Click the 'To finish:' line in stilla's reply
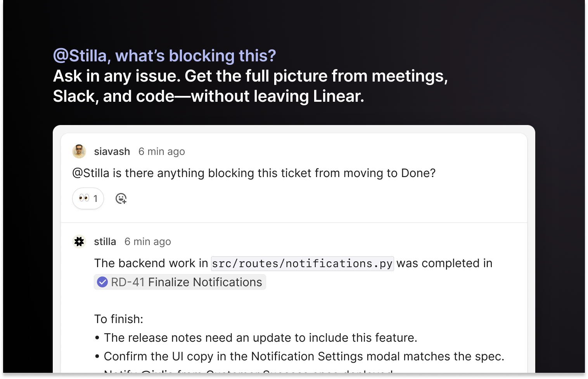The width and height of the screenshot is (588, 379). (119, 319)
